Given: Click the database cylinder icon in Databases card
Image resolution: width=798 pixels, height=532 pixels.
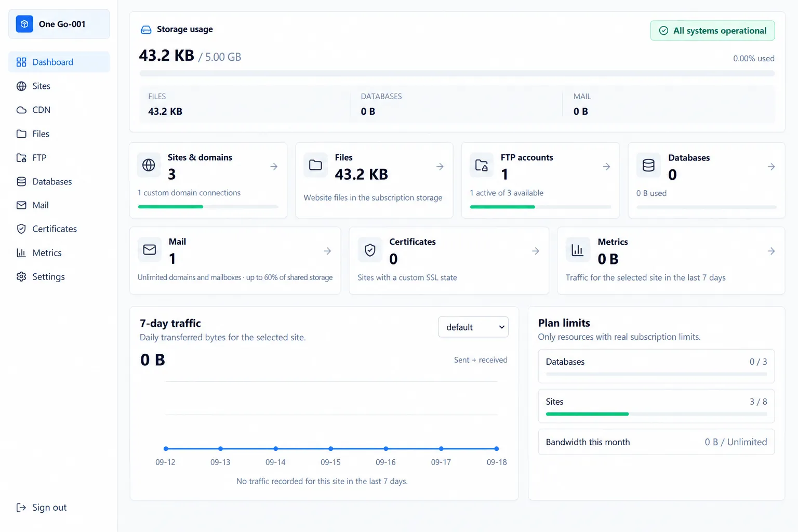Looking at the screenshot, I should 648,165.
